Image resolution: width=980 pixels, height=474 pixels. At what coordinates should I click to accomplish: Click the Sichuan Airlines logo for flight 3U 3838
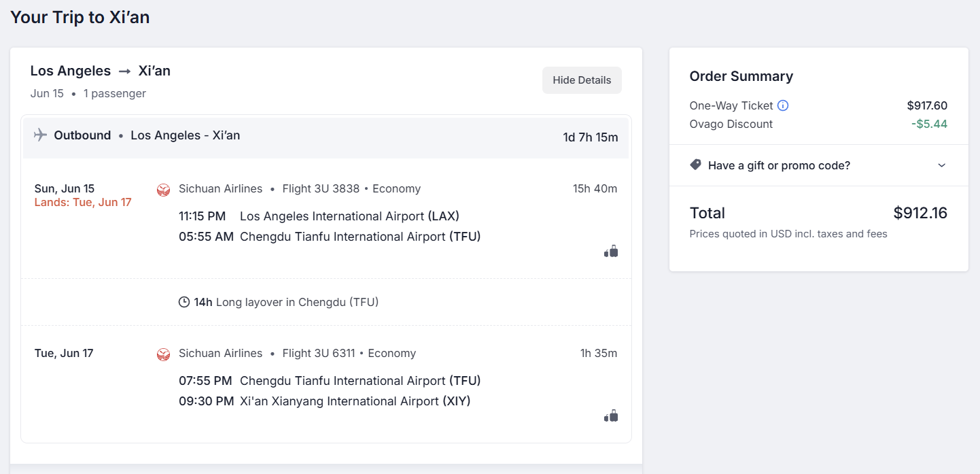click(163, 190)
